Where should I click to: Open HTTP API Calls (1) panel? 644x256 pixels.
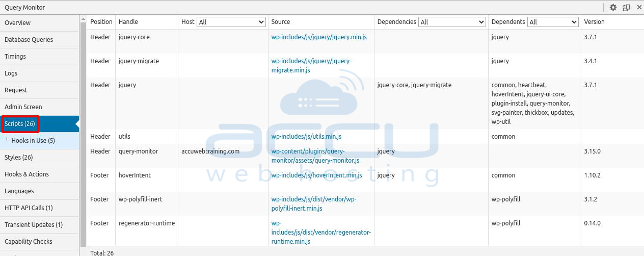click(40, 208)
